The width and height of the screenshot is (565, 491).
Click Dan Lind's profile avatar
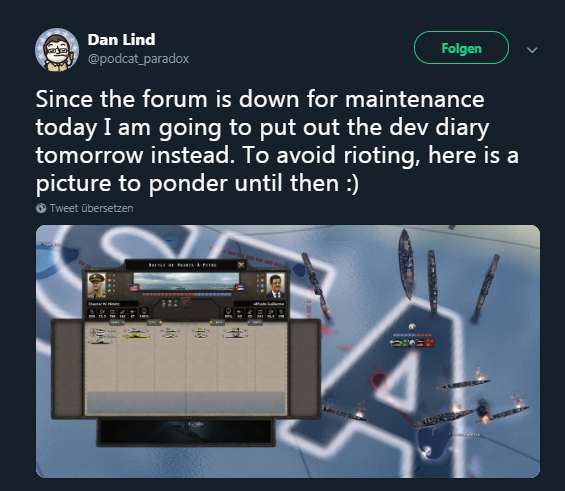tap(57, 50)
